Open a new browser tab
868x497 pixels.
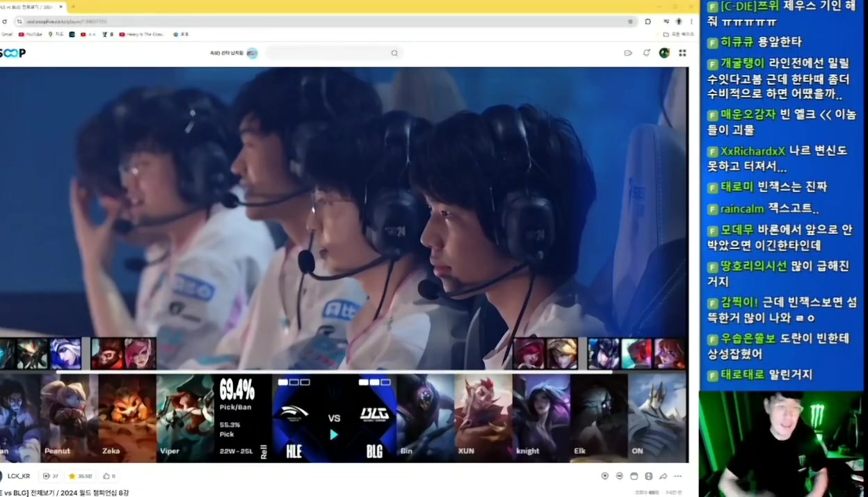click(73, 7)
